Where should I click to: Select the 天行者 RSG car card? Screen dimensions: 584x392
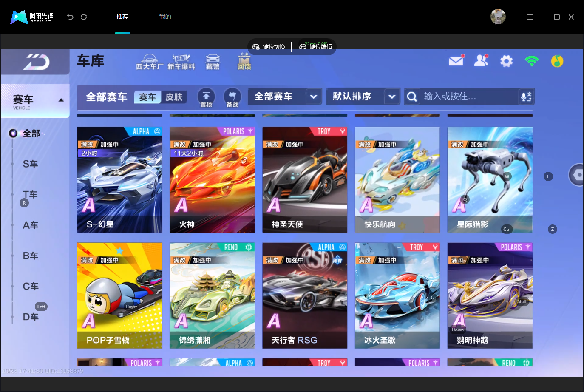(305, 295)
